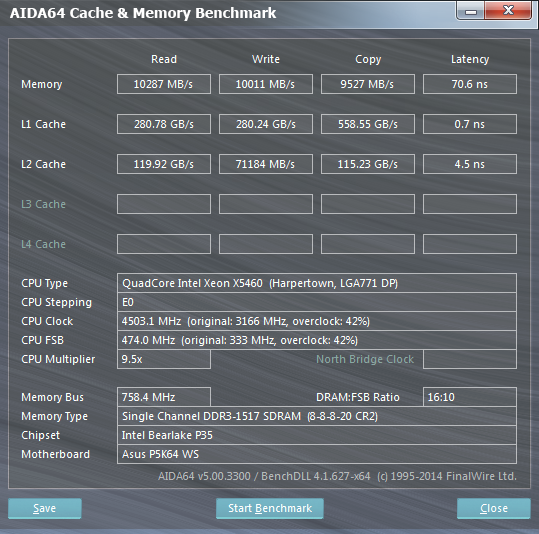The width and height of the screenshot is (539, 534).
Task: Select L1 Cache Copy 558.55 GB/s
Action: [367, 124]
